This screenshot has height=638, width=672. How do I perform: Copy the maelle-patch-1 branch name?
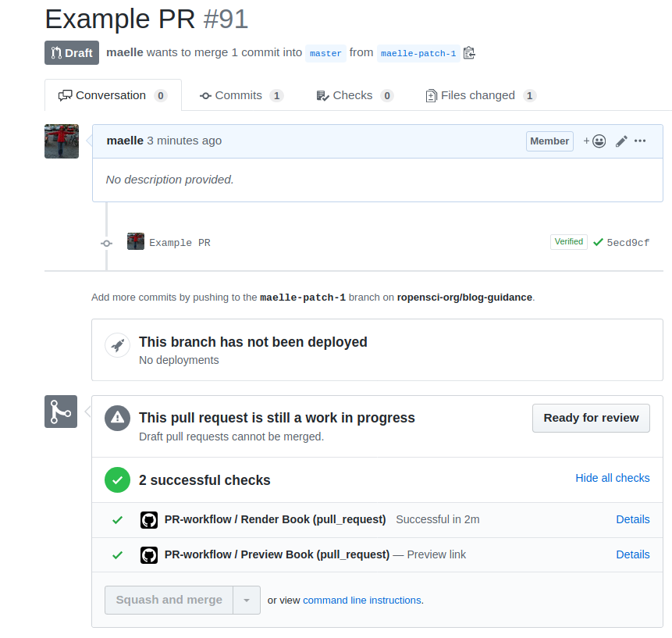pyautogui.click(x=469, y=52)
